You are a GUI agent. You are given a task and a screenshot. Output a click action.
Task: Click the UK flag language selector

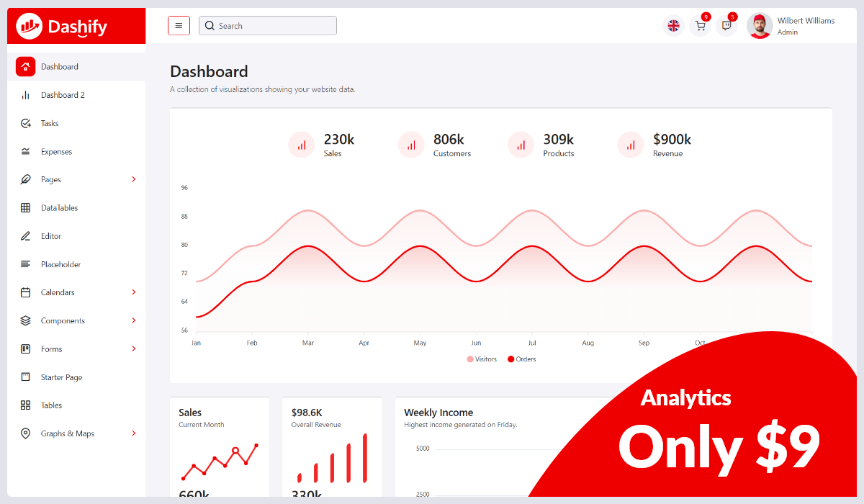pos(673,25)
